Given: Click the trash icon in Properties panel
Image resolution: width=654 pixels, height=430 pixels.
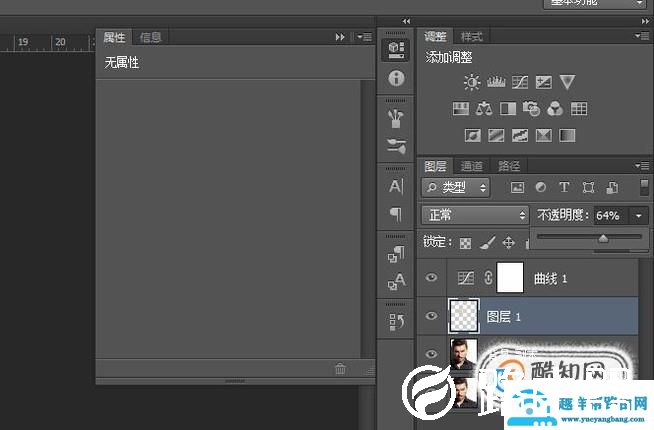Looking at the screenshot, I should point(340,369).
